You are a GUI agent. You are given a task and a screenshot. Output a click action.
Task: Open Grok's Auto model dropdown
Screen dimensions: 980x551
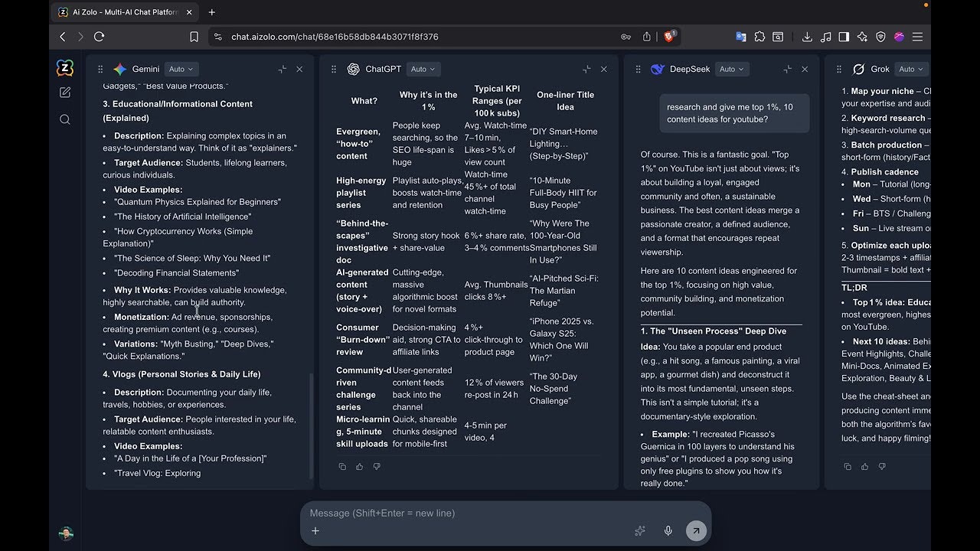pyautogui.click(x=911, y=69)
